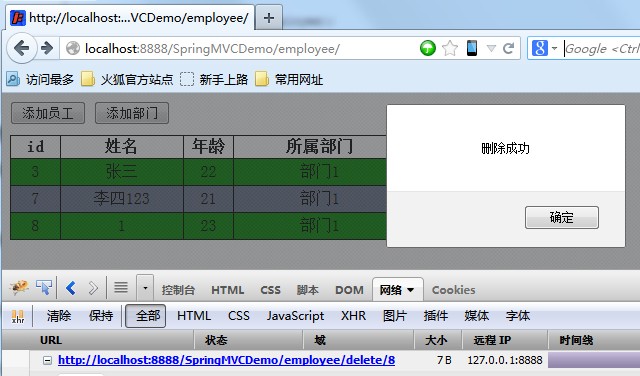Open the 常用网址 bookmark folder
Screen dimensions: 640x376
point(289,79)
